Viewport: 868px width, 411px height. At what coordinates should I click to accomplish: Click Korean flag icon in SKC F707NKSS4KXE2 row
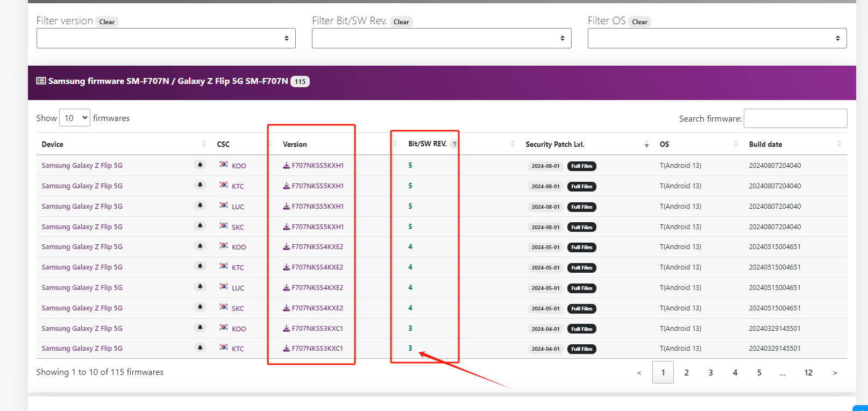tap(224, 307)
